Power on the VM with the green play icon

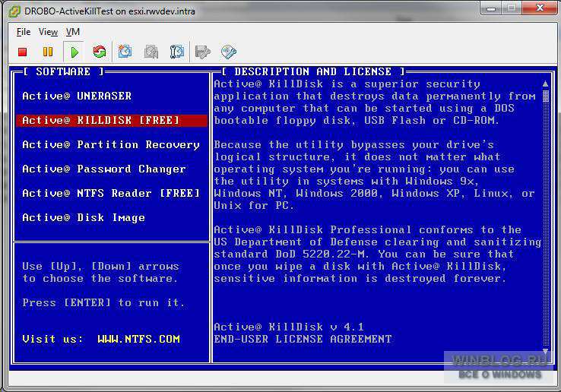coord(74,52)
